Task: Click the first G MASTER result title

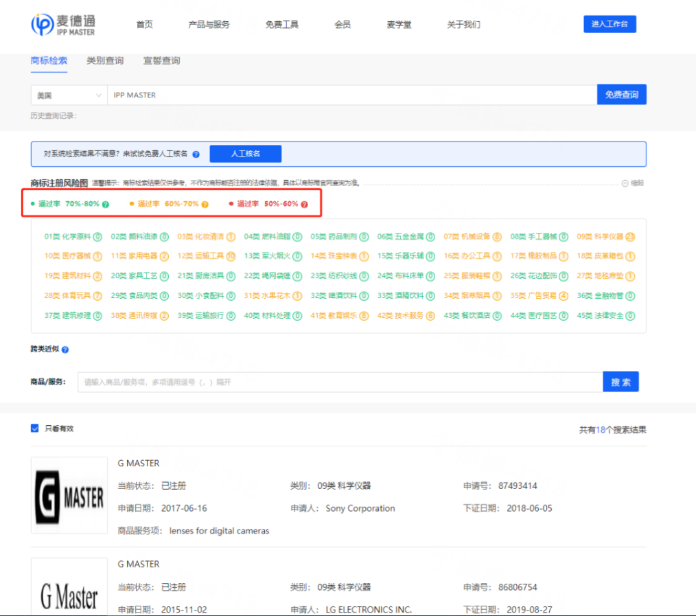Action: 139,464
